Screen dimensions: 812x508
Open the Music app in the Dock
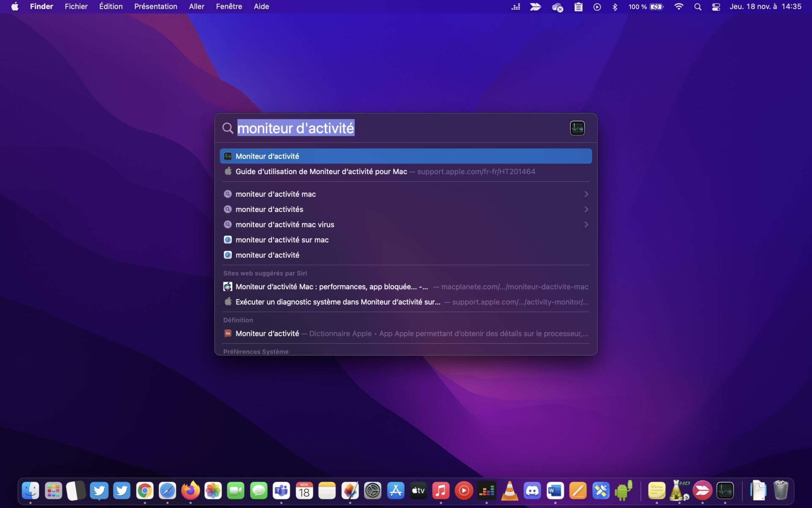coord(441,491)
